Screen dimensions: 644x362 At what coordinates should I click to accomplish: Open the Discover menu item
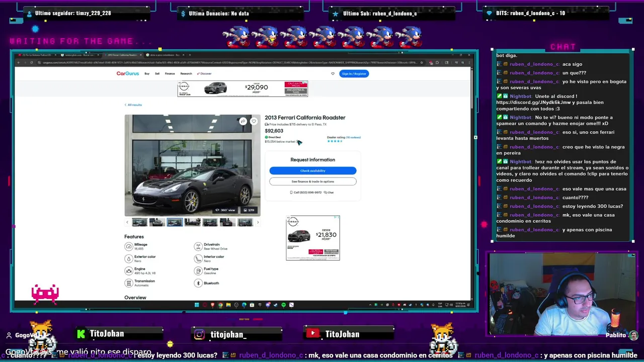tap(204, 73)
